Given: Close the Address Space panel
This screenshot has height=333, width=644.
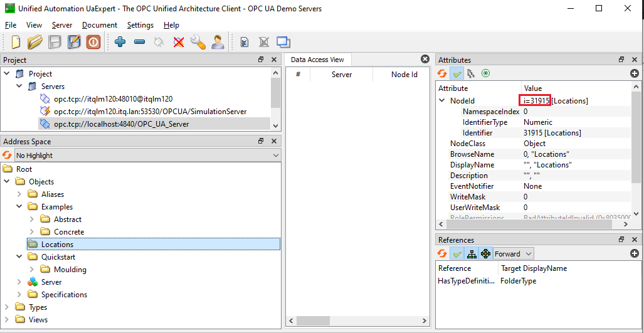Looking at the screenshot, I should [x=274, y=141].
